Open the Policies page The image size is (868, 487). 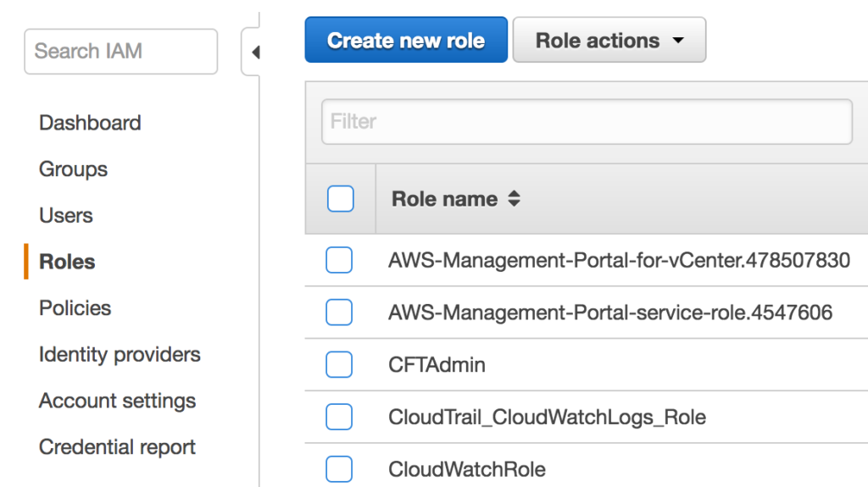[75, 308]
